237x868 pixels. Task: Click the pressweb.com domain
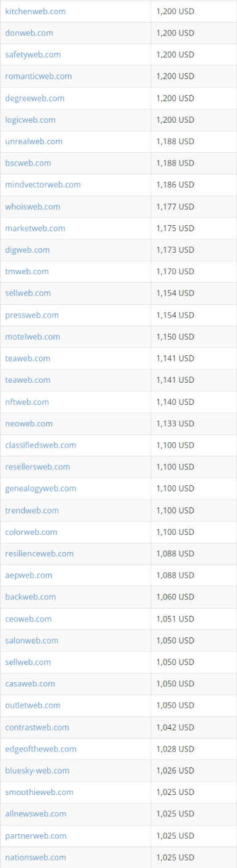(32, 315)
